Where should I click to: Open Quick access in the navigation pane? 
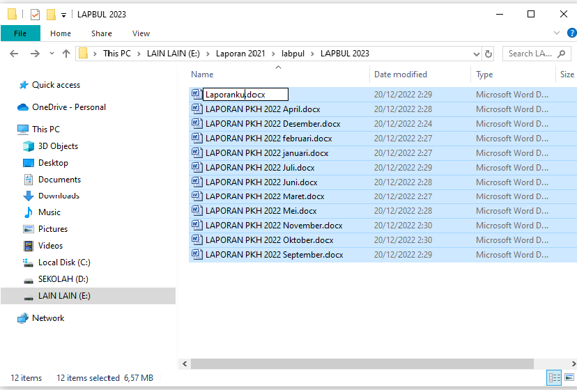(56, 85)
